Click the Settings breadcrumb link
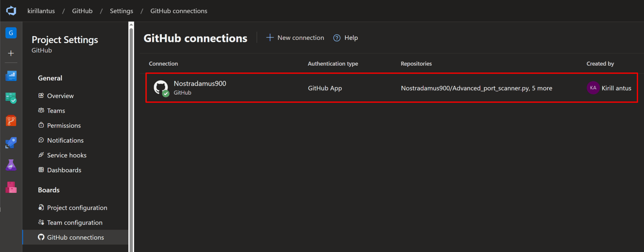 click(121, 11)
